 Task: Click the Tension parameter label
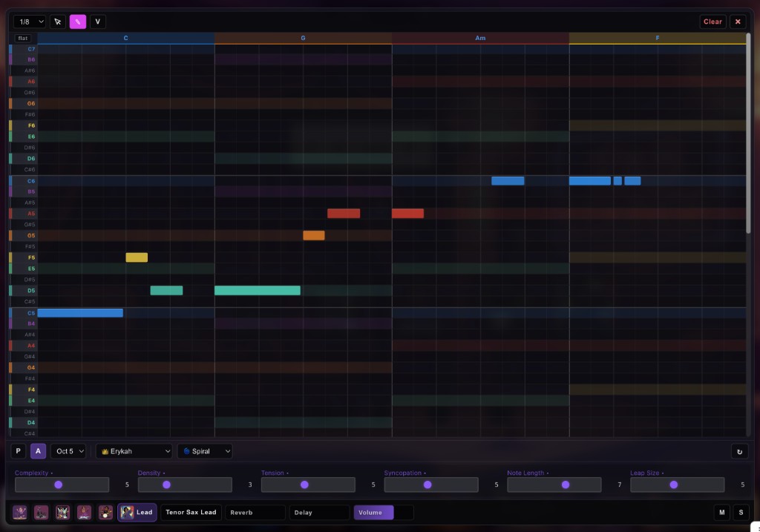[x=272, y=473]
